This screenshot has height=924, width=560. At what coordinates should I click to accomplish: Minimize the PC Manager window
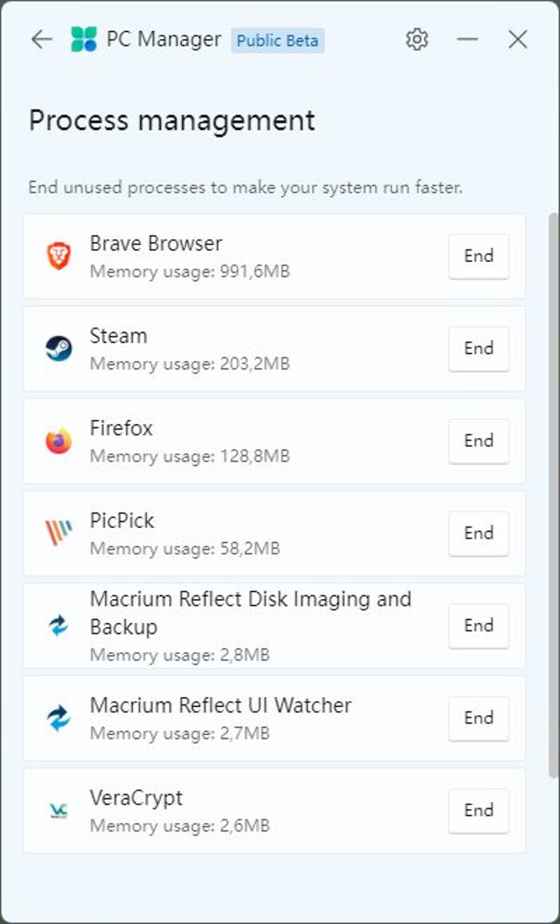pos(467,39)
